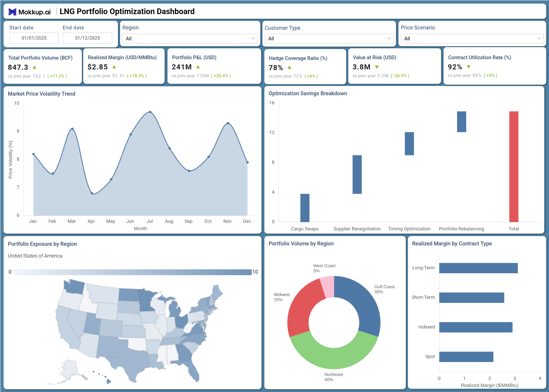Image resolution: width=549 pixels, height=392 pixels.
Task: Click the (-26.9%) change text
Action: coord(400,76)
